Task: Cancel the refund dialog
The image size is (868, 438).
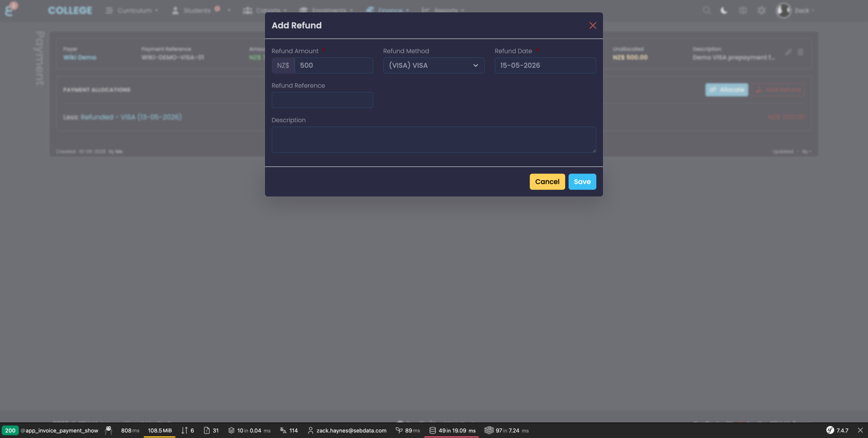Action: [547, 182]
